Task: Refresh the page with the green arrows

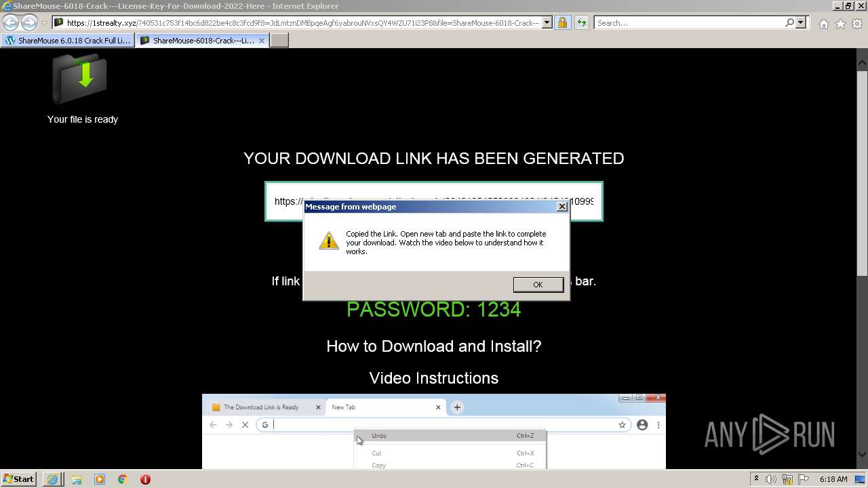Action: coord(581,22)
